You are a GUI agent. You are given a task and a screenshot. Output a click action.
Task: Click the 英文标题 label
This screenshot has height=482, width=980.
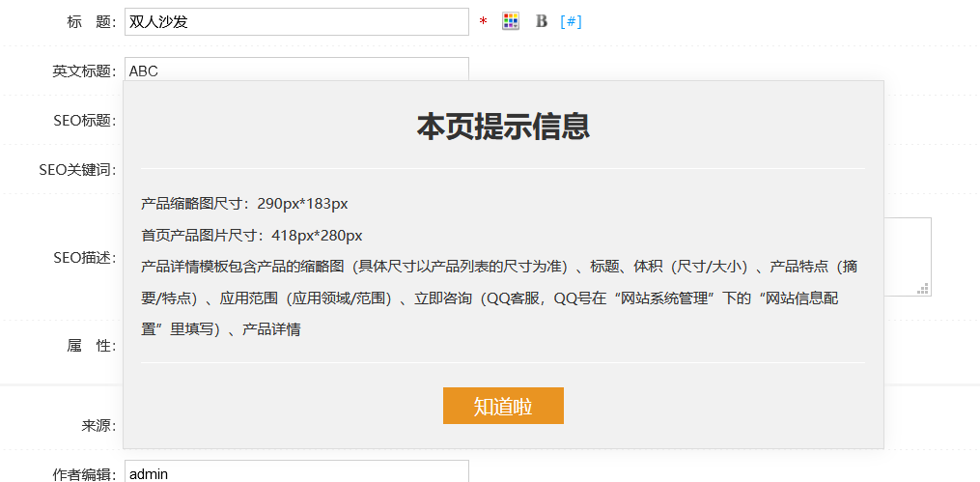[x=84, y=71]
